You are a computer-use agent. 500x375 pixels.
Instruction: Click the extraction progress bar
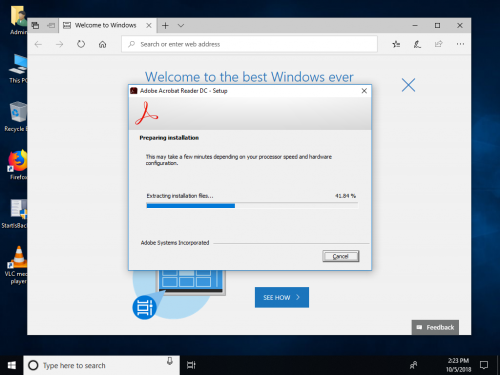point(252,206)
